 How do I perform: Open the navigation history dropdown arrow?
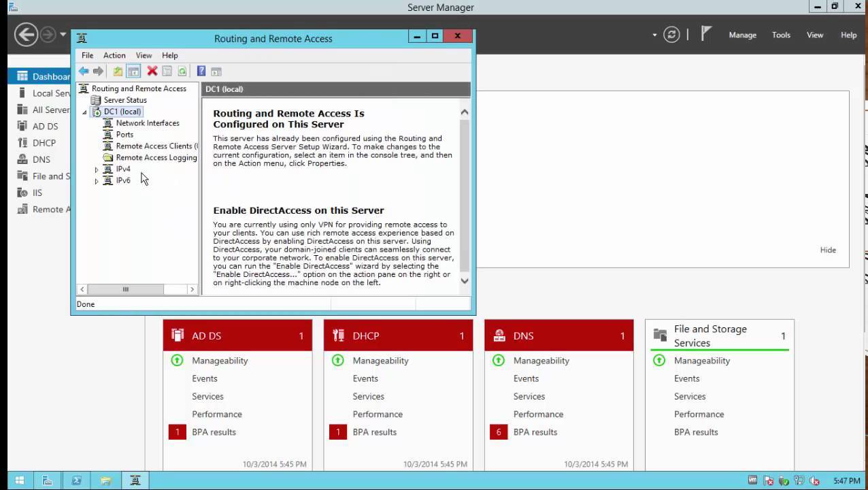pos(63,34)
